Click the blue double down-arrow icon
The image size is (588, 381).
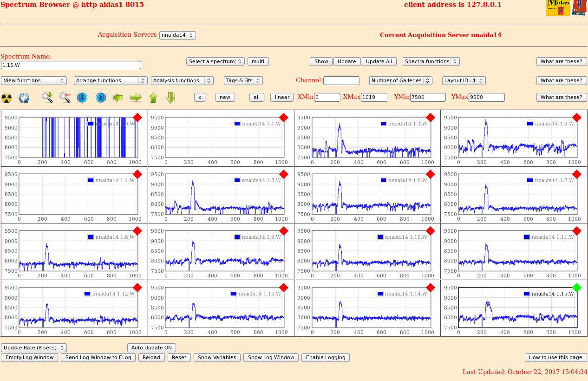[82, 98]
